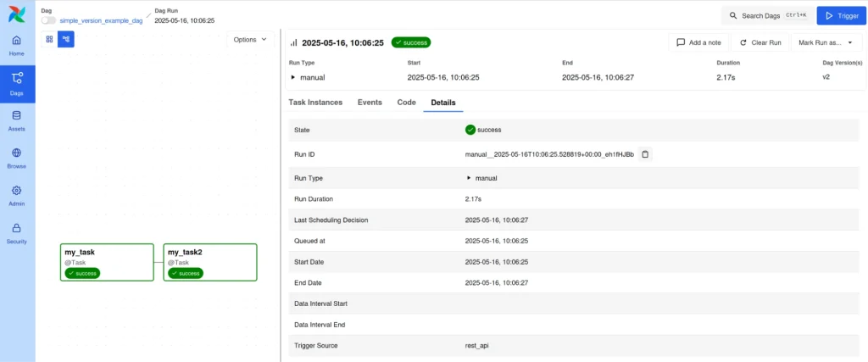Viewport: 868px width, 362px height.
Task: Switch to the grid view icon
Action: coord(49,39)
